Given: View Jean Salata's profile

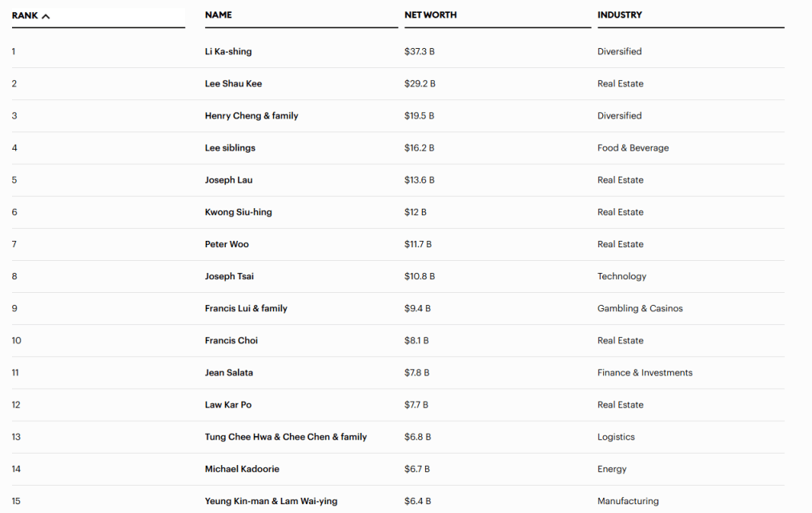Looking at the screenshot, I should [229, 372].
